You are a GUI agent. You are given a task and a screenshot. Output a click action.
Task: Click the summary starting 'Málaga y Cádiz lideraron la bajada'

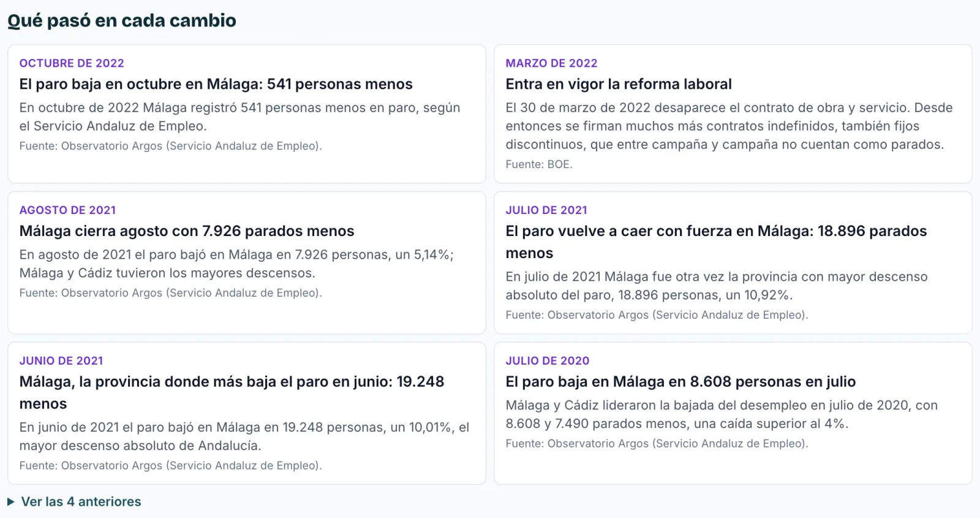722,414
